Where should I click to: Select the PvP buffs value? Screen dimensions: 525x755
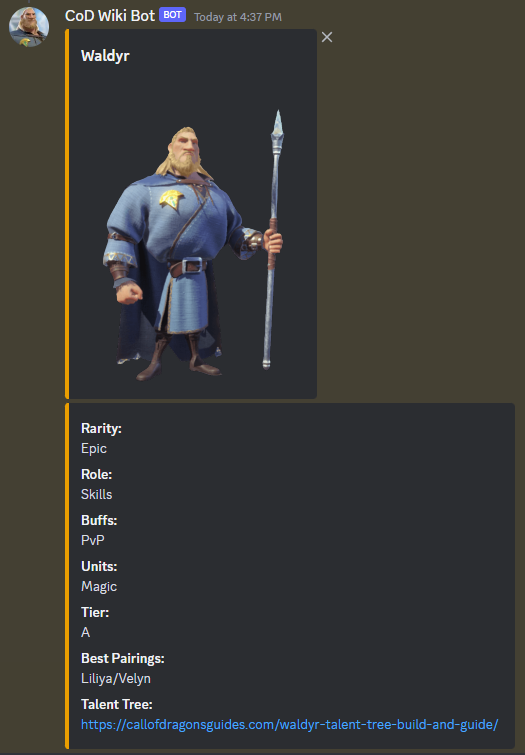(92, 540)
